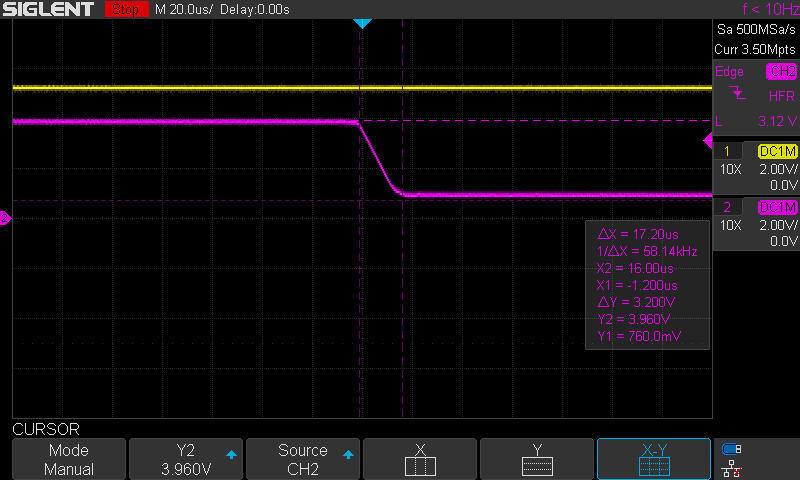Viewport: 800px width, 480px height.
Task: Click channel 2 10X probe setting
Action: tap(731, 225)
